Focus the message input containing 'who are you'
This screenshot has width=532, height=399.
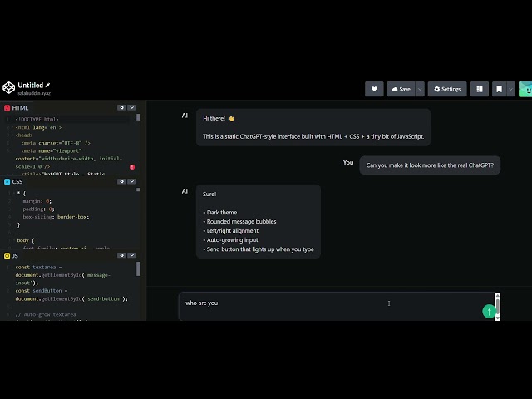point(336,307)
